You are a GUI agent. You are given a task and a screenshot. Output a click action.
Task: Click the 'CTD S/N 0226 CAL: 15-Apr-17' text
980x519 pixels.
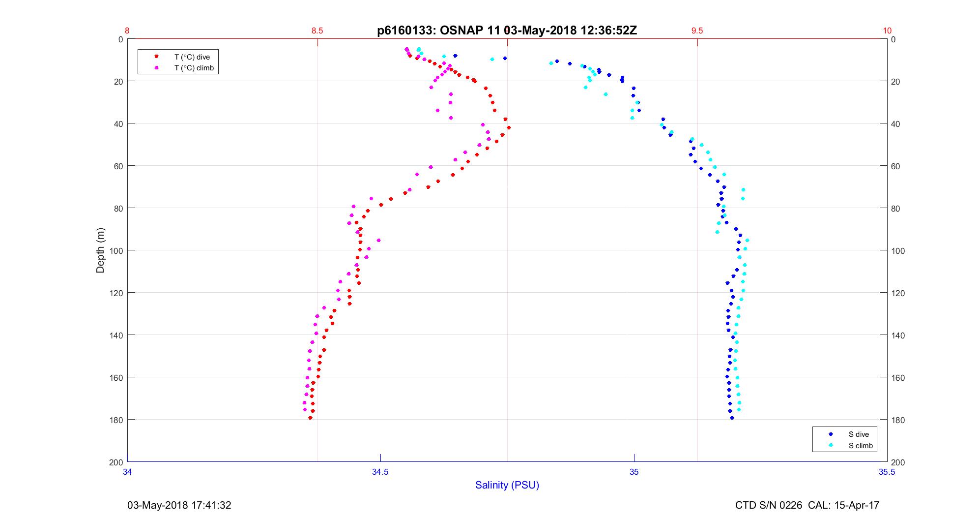[807, 505]
